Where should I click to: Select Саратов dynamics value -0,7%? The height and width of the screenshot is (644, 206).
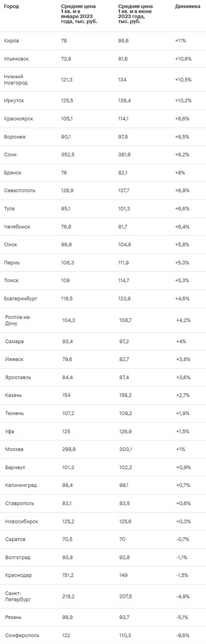[182, 539]
